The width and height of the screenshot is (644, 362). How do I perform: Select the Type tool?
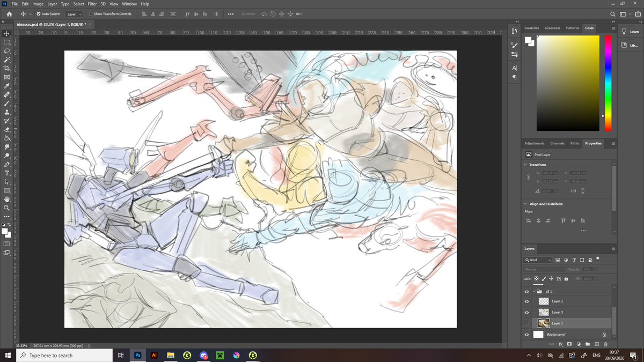pyautogui.click(x=7, y=173)
